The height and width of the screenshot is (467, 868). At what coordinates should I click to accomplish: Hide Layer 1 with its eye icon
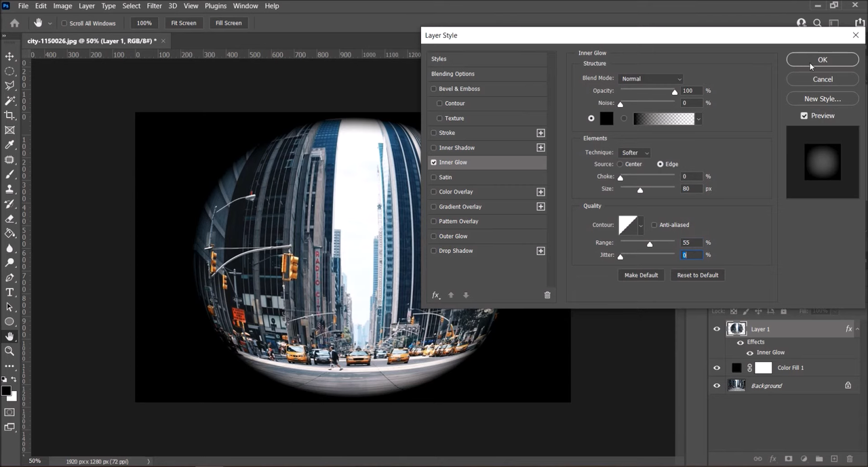pos(717,329)
